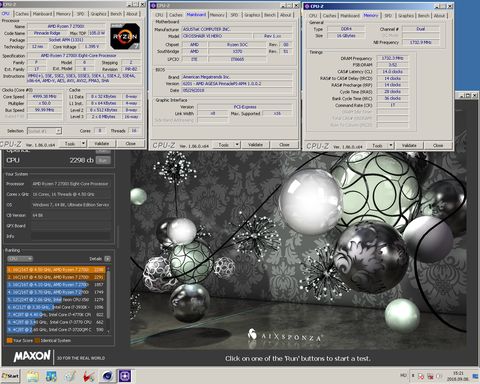The image size is (480, 384).
Task: Open Memory tab in the Ryzen CPU window
Action: click(x=63, y=14)
